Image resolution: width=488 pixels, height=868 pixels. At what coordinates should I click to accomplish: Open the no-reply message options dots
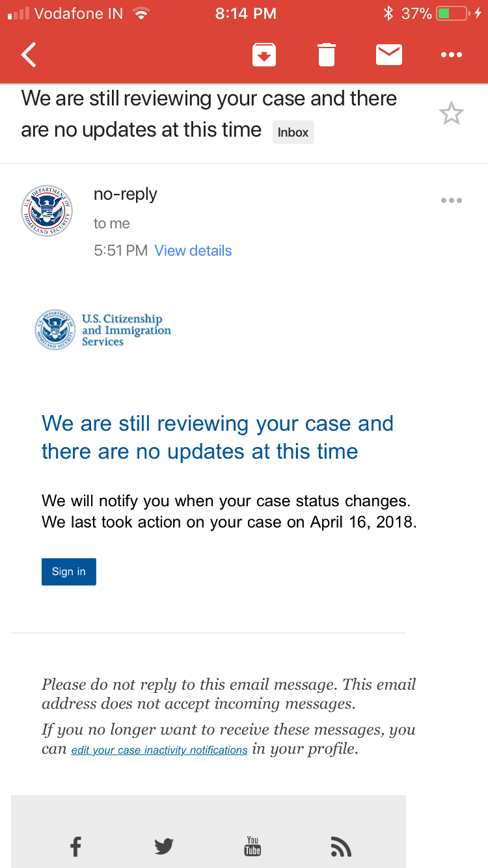tap(451, 200)
